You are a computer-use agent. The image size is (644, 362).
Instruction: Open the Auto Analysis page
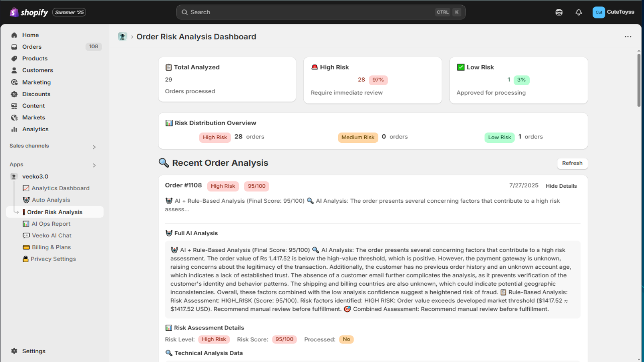click(52, 200)
